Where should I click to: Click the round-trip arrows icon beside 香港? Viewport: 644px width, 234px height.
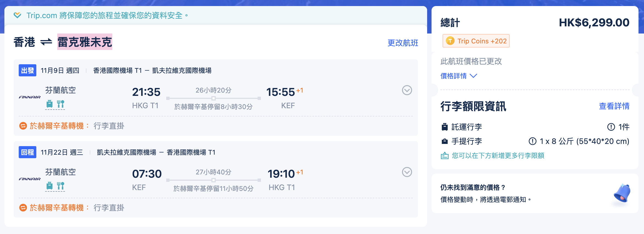(x=46, y=42)
